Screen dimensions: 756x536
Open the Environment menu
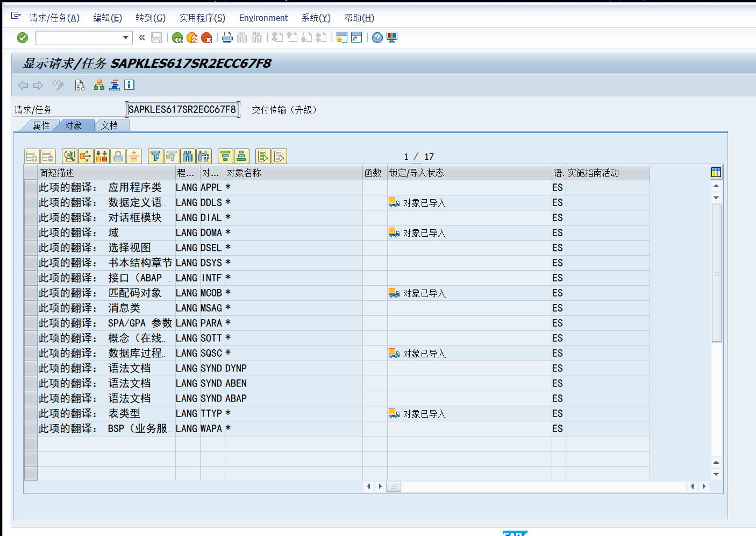(x=263, y=18)
